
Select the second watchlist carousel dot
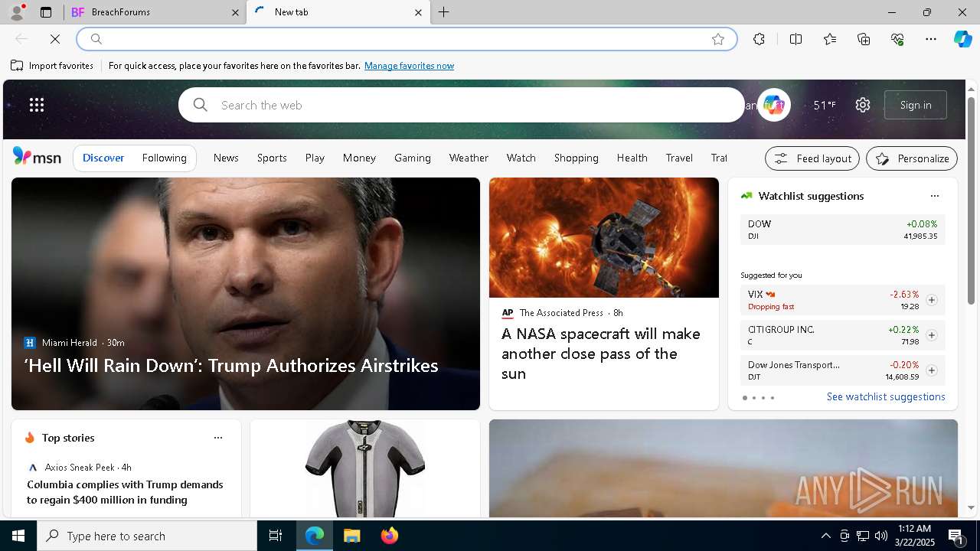pyautogui.click(x=753, y=398)
